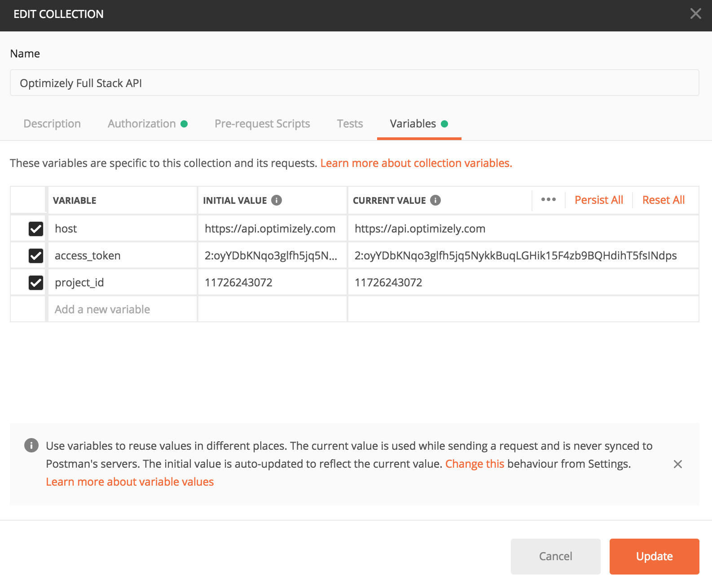Click the empty initial value cell of new row

(x=272, y=309)
